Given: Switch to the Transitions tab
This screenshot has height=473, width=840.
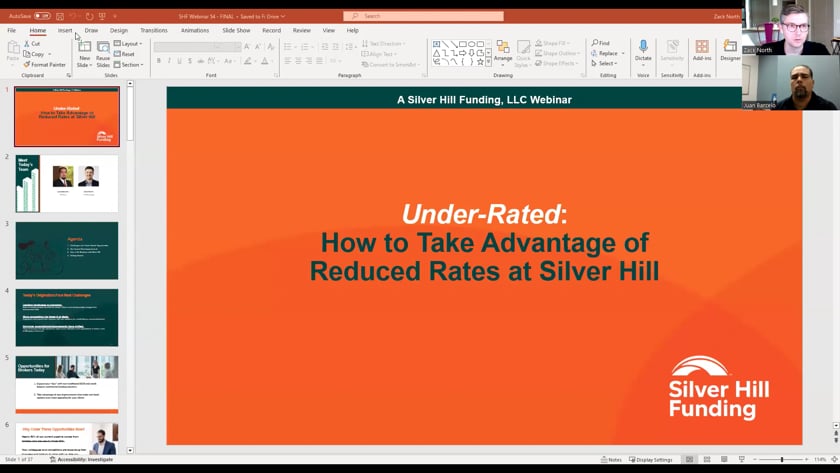Looking at the screenshot, I should pos(154,31).
